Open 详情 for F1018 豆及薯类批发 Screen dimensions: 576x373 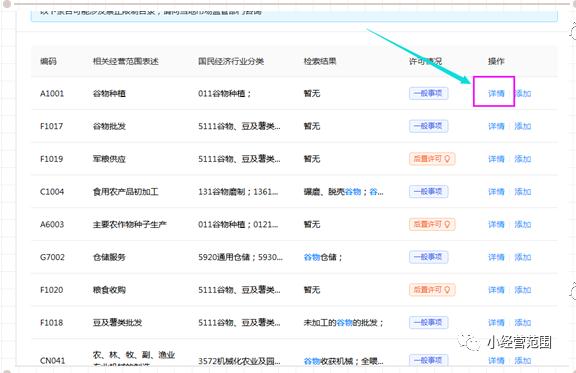[496, 322]
